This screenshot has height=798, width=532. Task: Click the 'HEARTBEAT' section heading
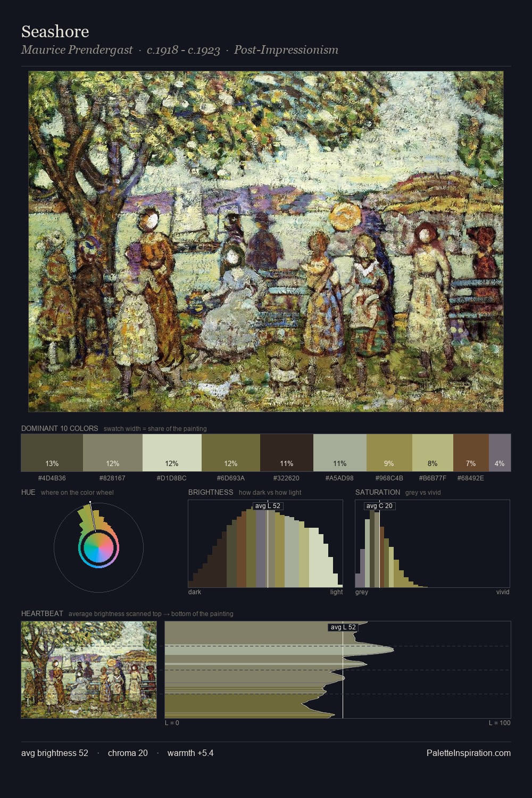pos(42,613)
